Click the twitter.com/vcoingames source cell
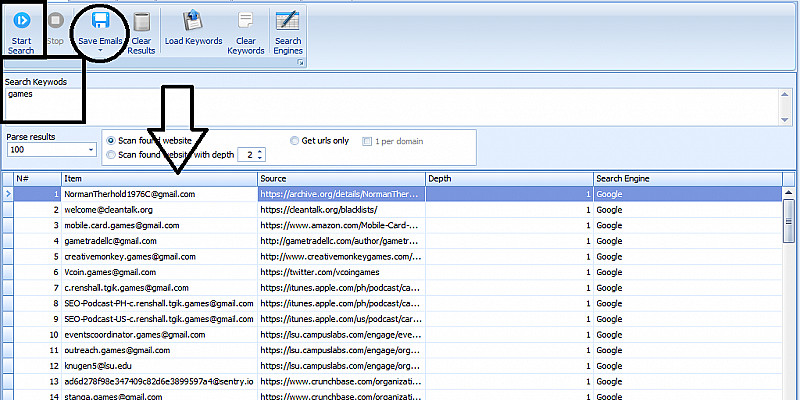The image size is (800, 400). coord(341,272)
